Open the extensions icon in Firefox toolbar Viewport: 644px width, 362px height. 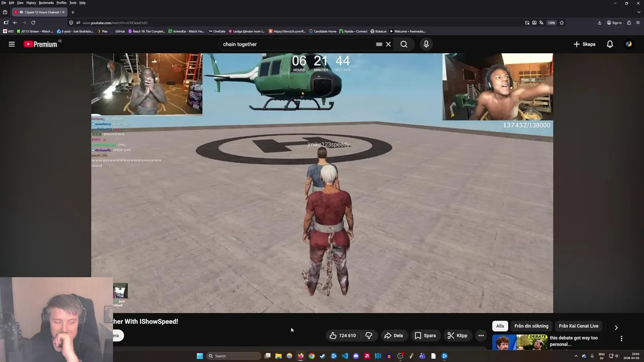coord(629,23)
